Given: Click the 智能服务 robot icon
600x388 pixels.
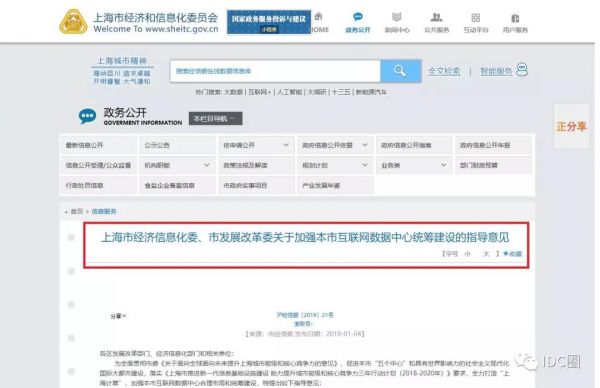Looking at the screenshot, I should coord(522,70).
